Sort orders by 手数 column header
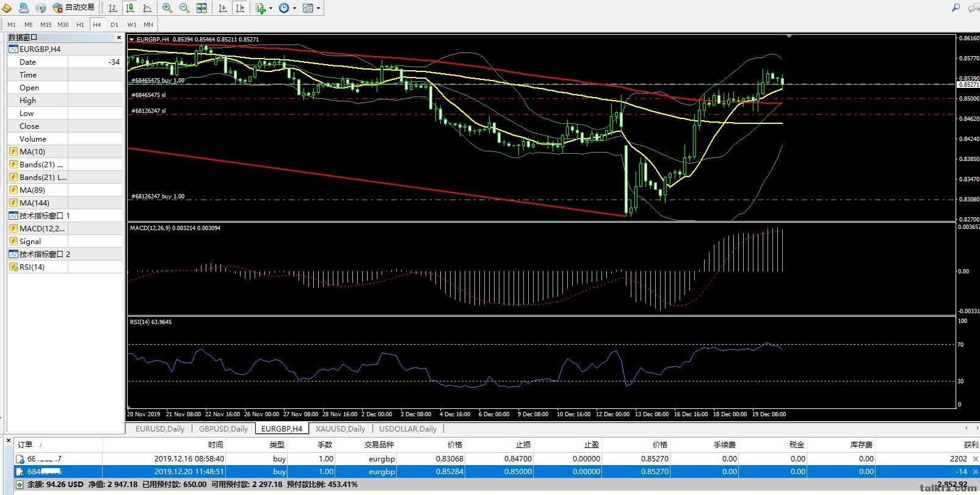This screenshot has height=495, width=980. [x=312, y=444]
